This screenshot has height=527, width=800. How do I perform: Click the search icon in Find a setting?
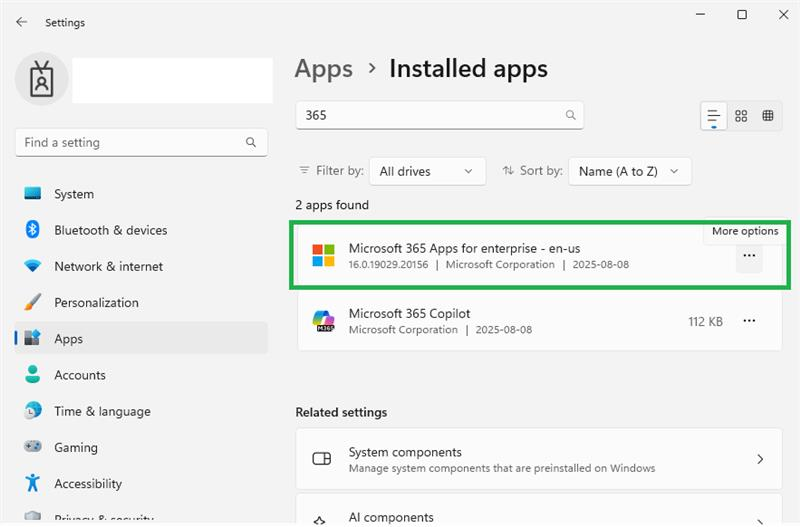click(x=251, y=142)
